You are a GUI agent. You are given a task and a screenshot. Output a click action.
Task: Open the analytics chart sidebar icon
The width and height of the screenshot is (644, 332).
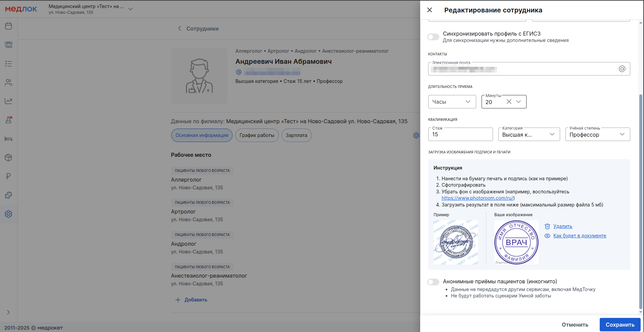tap(8, 101)
